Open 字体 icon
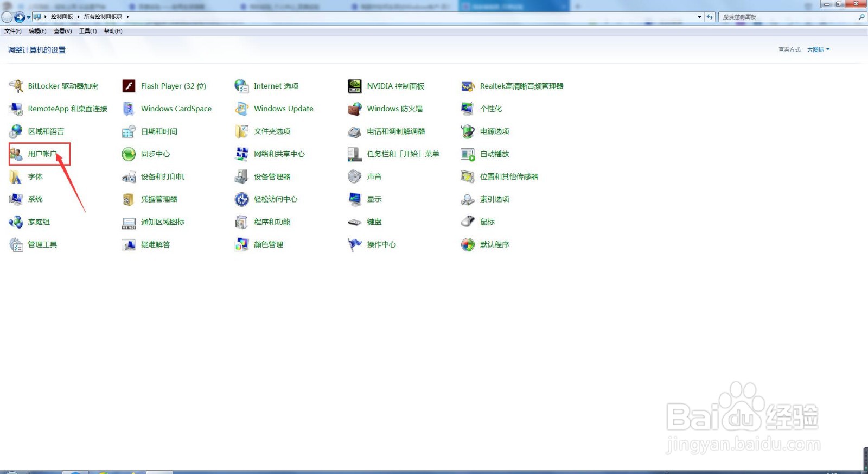Screen dimensions: 868x474 (16, 177)
